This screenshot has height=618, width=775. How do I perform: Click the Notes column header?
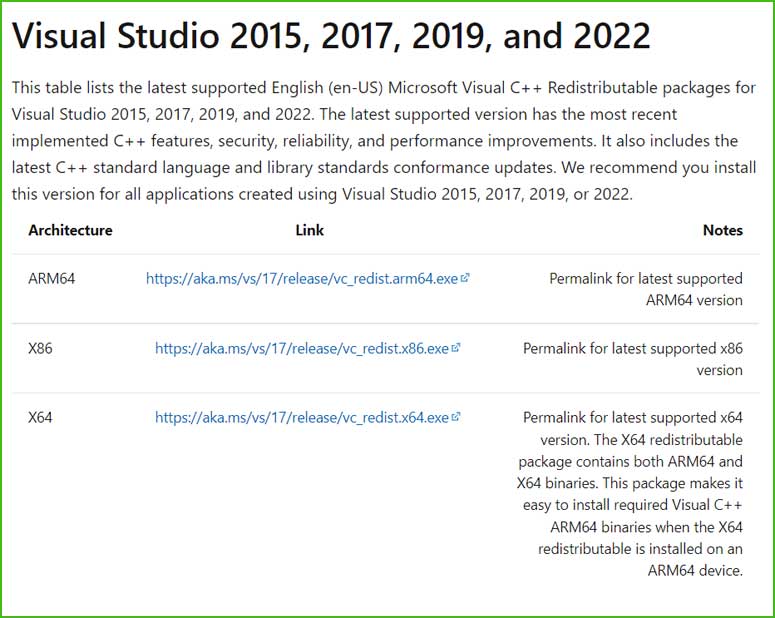point(723,230)
